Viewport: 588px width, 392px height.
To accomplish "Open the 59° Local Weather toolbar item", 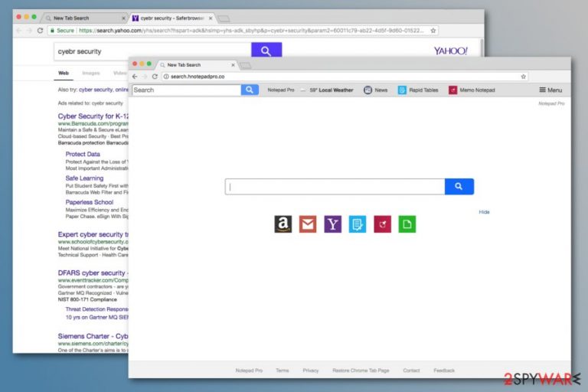I will point(327,90).
